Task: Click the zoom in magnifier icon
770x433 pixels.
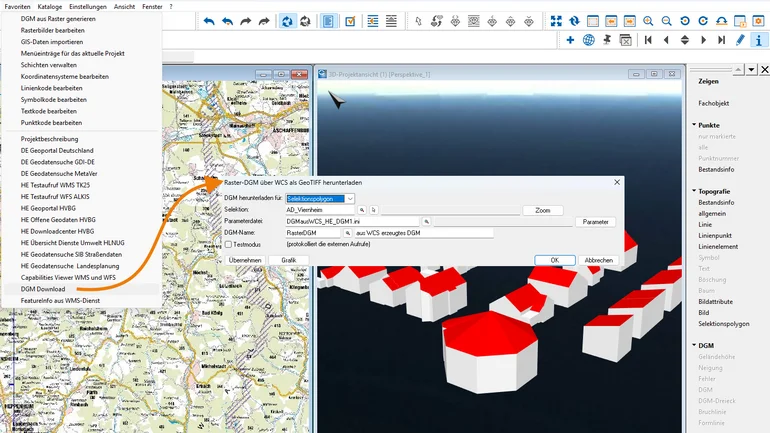Action: (x=648, y=21)
